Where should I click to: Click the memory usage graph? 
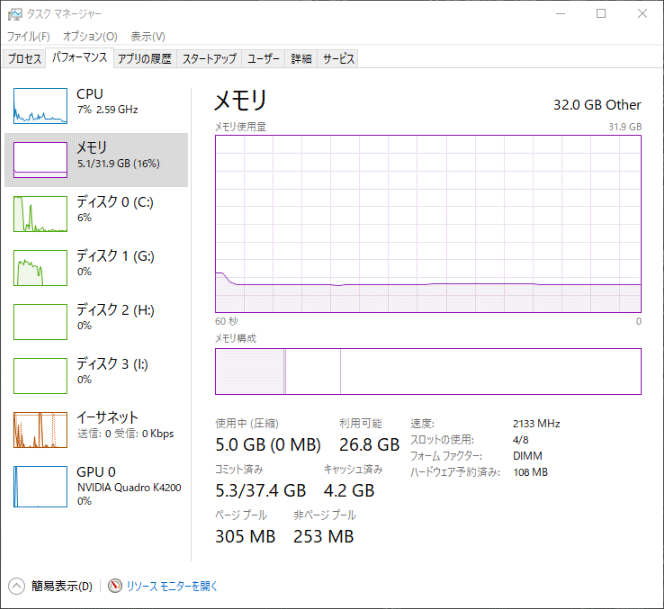click(x=428, y=224)
